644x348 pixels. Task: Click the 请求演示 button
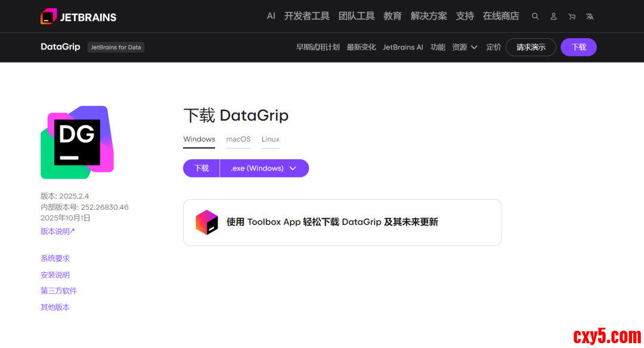pos(531,47)
